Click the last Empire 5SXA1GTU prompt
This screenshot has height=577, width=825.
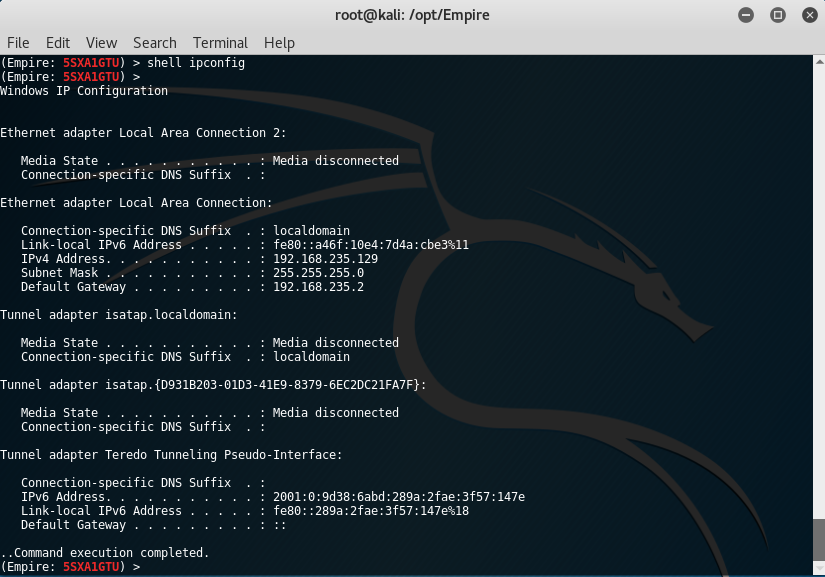click(71, 567)
